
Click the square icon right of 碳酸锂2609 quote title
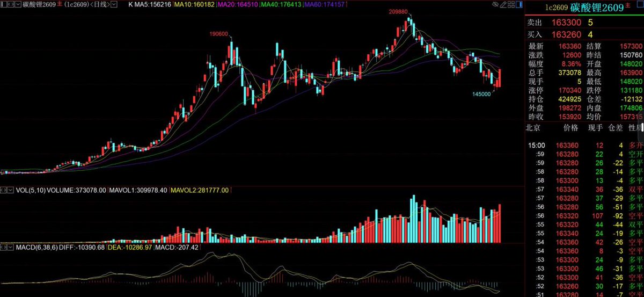pyautogui.click(x=640, y=4)
